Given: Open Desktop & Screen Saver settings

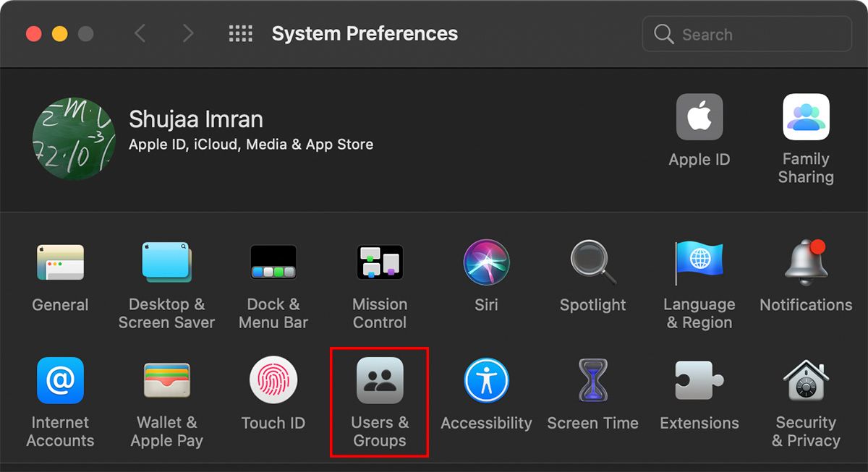Looking at the screenshot, I should point(166,262).
